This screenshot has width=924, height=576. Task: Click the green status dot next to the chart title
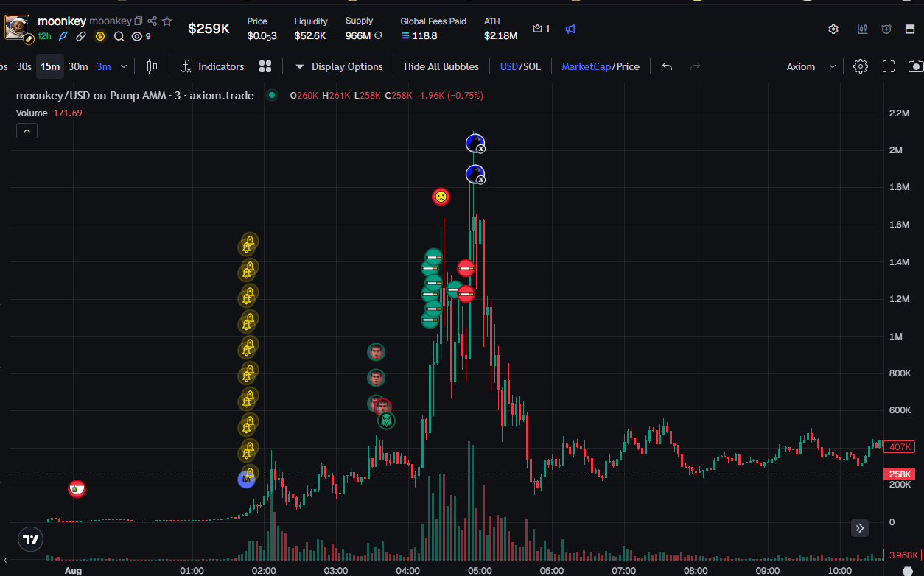[273, 95]
